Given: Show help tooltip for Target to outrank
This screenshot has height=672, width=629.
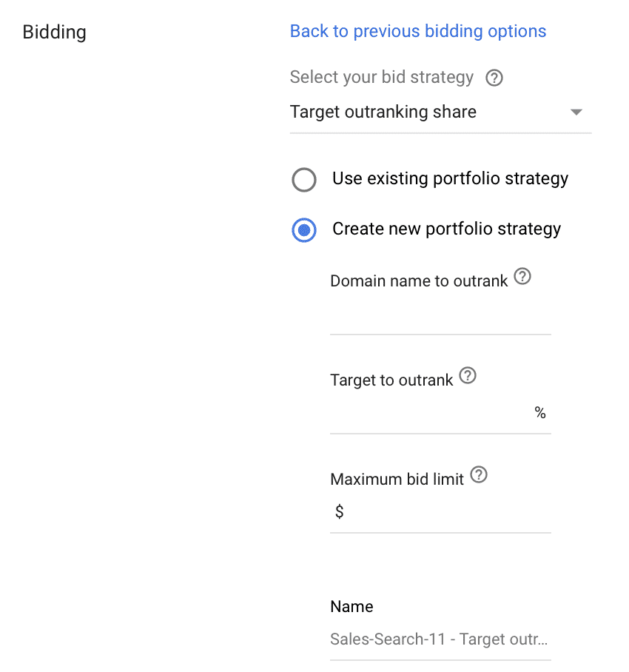Looking at the screenshot, I should 468,375.
